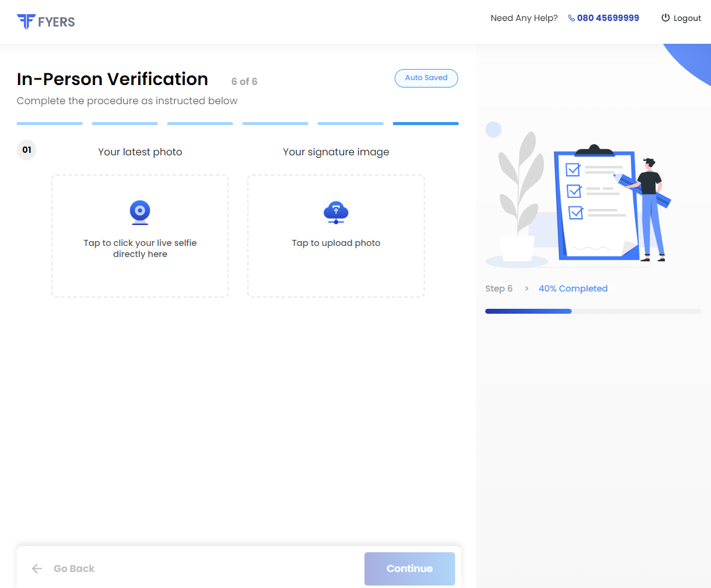Viewport: 711px width, 588px height.
Task: Click the '6 of 6' step counter
Action: (x=244, y=81)
